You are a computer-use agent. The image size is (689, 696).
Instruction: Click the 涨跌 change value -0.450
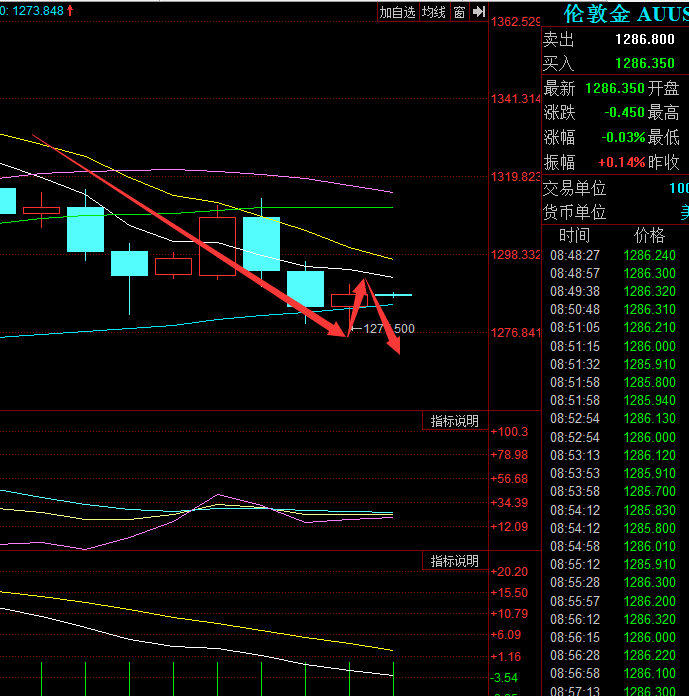coord(624,112)
